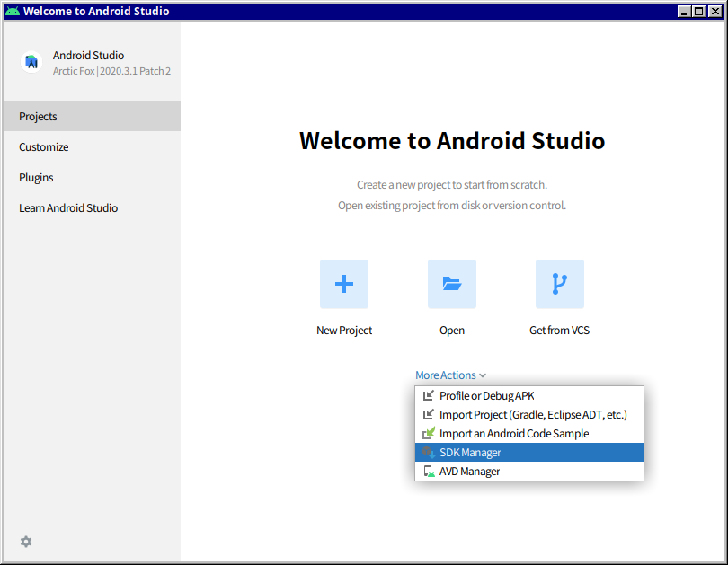728x565 pixels.
Task: Collapse the More Actions dropdown
Action: (x=450, y=375)
